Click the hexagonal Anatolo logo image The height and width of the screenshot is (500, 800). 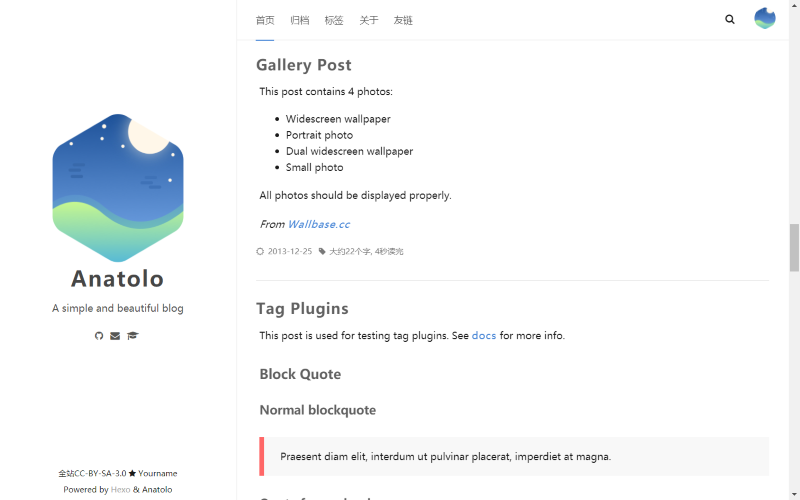[118, 187]
